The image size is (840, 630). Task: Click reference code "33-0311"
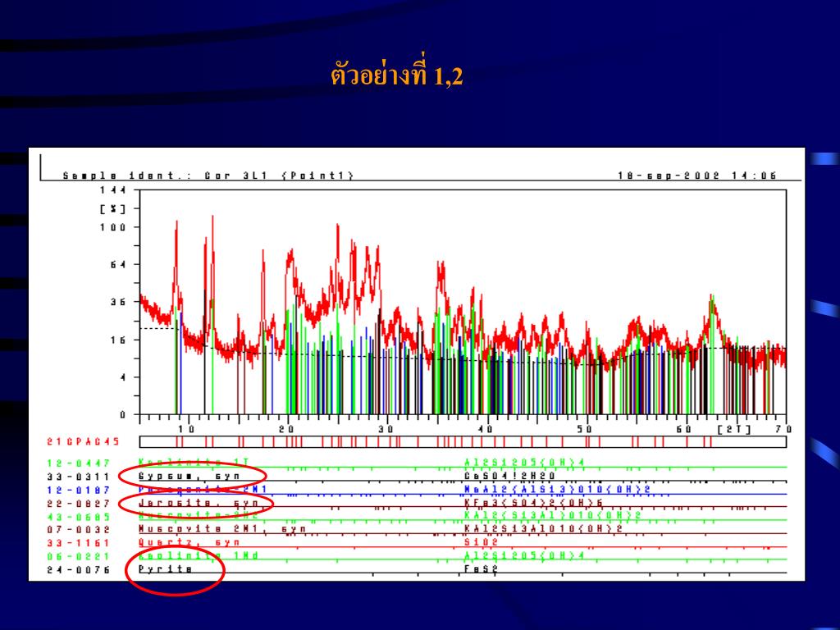coord(78,477)
